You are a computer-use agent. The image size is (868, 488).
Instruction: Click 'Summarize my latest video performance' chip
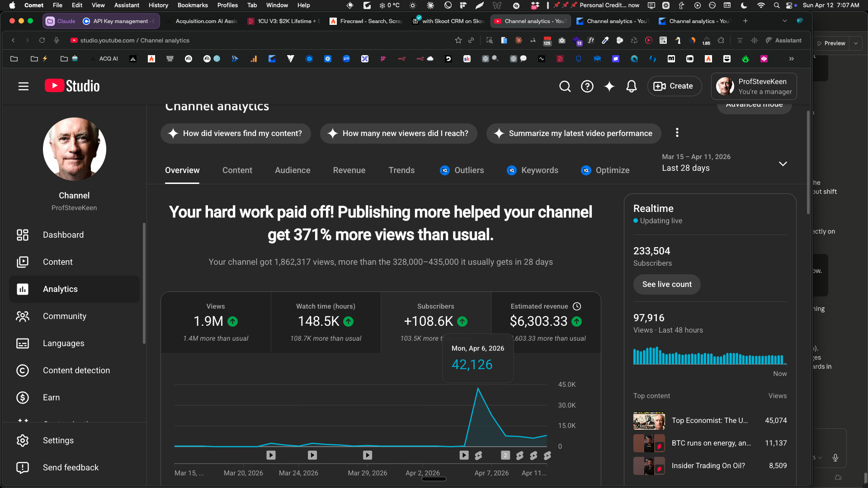point(574,133)
